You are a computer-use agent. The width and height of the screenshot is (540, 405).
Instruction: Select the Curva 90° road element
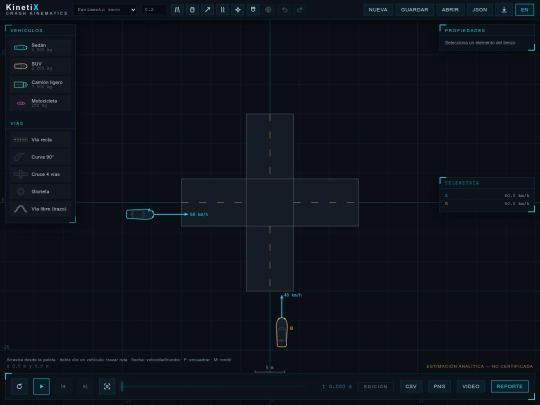coord(40,157)
